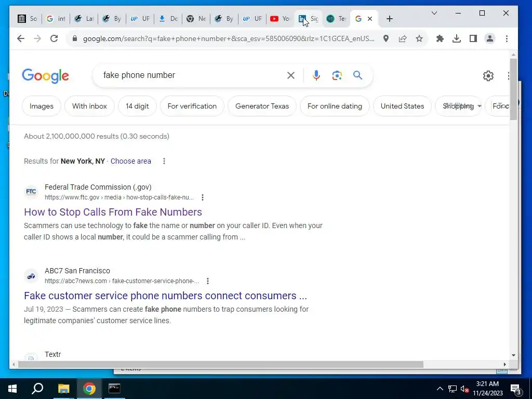This screenshot has height=399, width=532.
Task: Switch to the YouTube tab
Action: (280, 19)
